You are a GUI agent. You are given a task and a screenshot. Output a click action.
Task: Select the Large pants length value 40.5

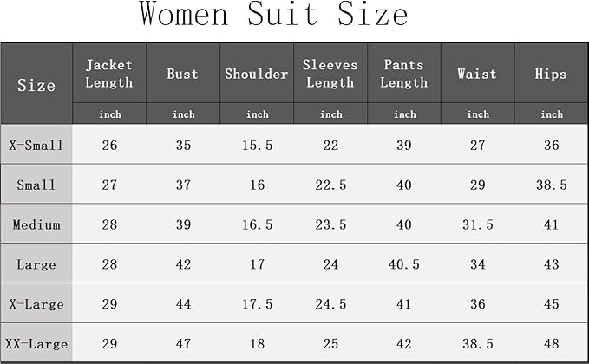pyautogui.click(x=404, y=264)
